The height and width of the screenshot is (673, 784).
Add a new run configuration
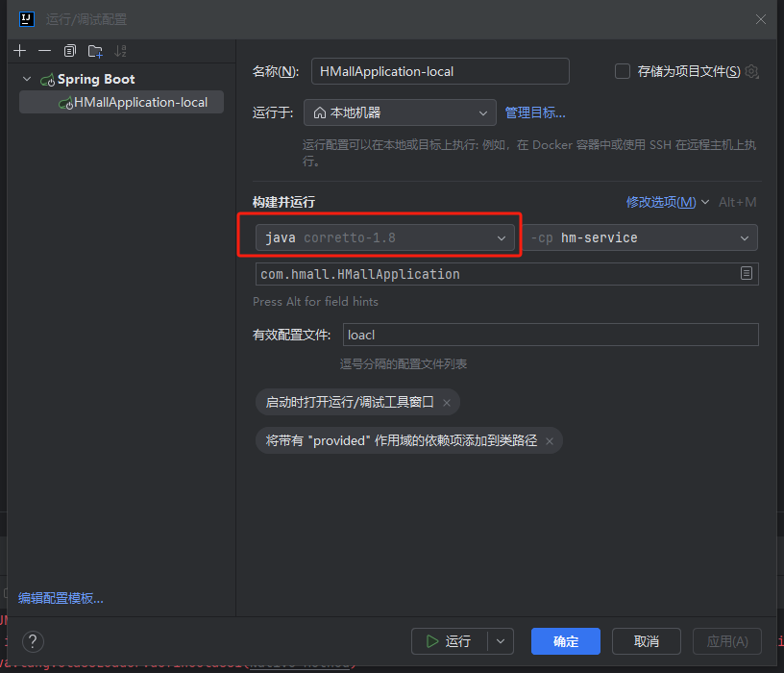[x=19, y=50]
